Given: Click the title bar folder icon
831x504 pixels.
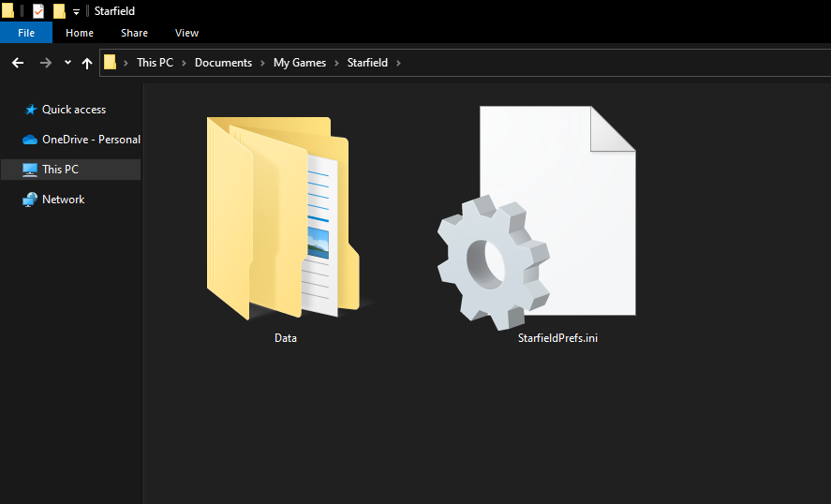Looking at the screenshot, I should [7, 10].
